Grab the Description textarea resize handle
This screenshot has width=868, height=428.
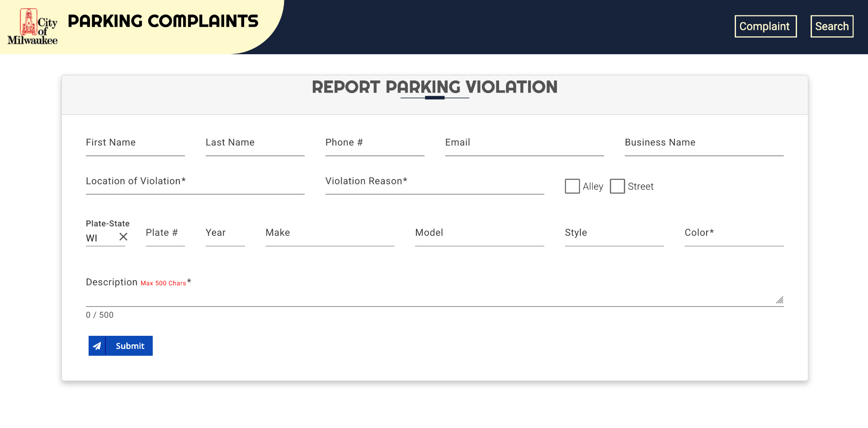[x=780, y=300]
